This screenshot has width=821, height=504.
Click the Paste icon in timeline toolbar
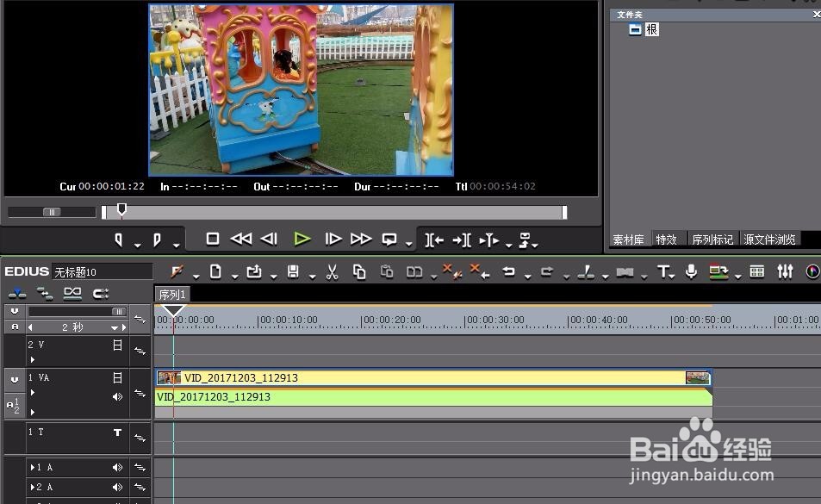[387, 271]
